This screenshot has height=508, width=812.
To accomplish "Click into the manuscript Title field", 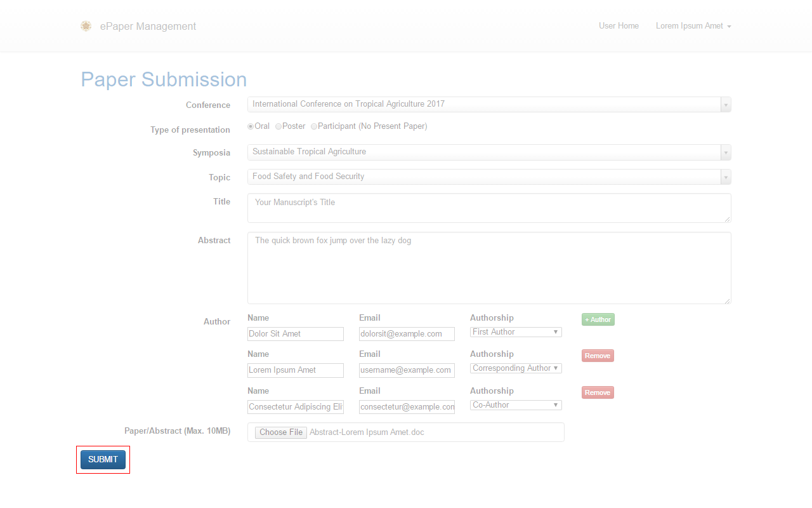I will pos(488,208).
